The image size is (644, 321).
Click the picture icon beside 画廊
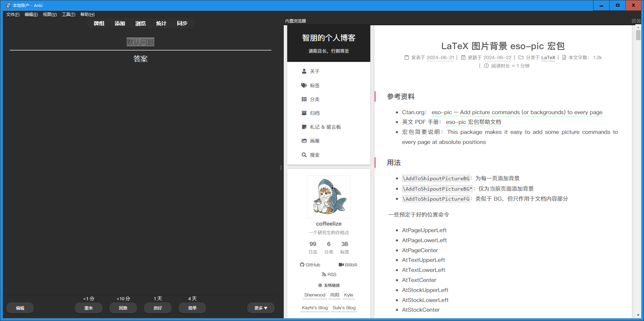(x=304, y=141)
